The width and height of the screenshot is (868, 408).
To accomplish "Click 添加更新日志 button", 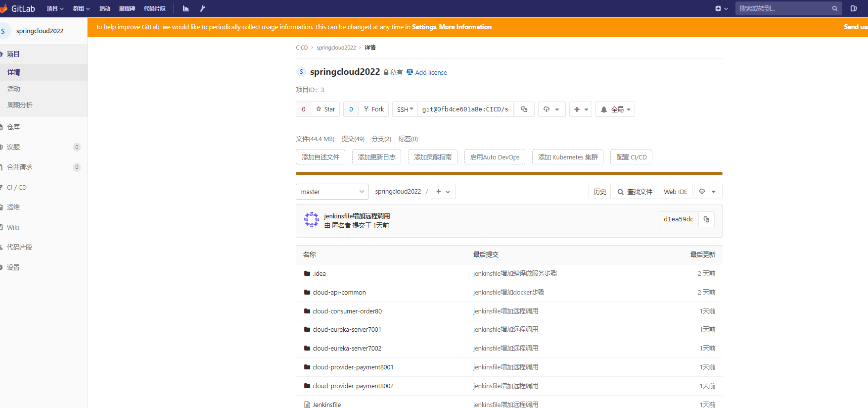I will (377, 157).
